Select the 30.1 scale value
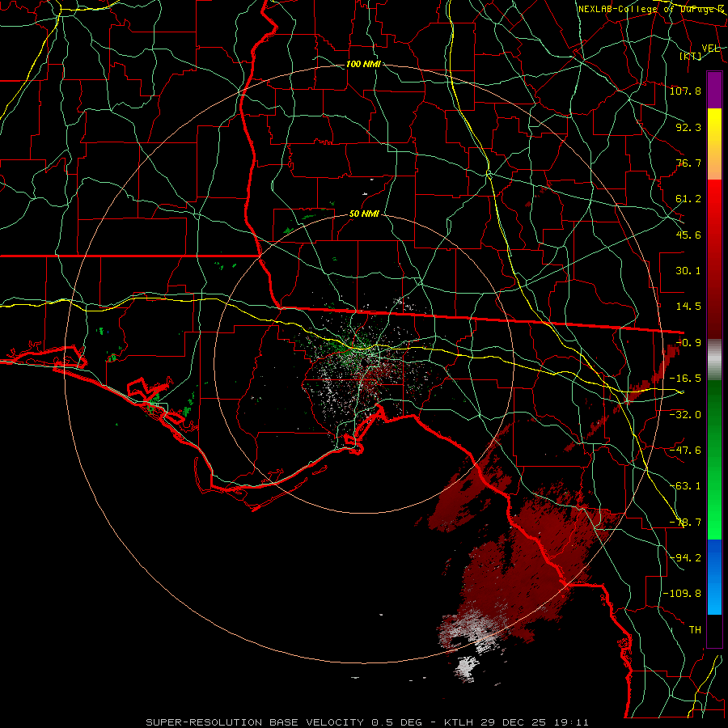The width and height of the screenshot is (728, 728). click(x=688, y=271)
